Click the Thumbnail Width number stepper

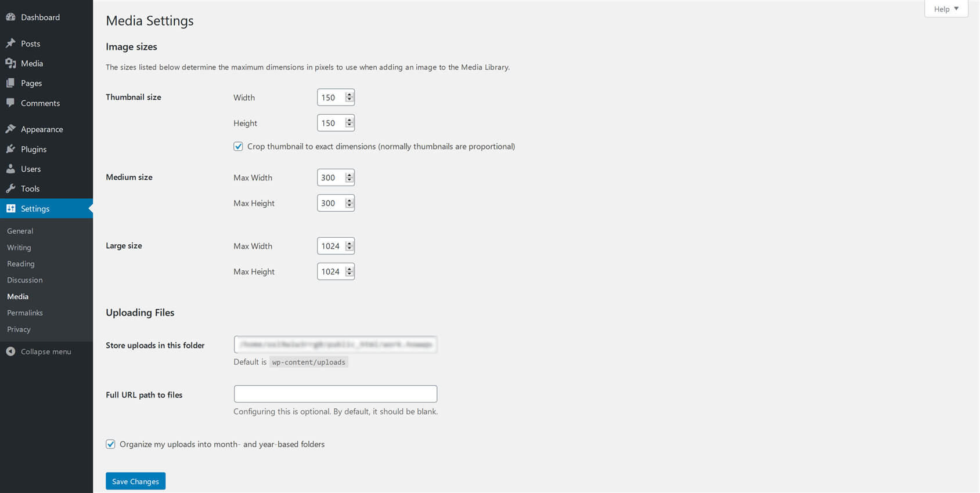tap(349, 97)
